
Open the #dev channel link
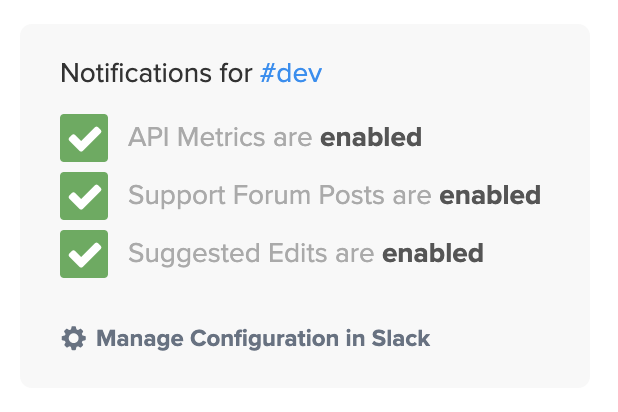[291, 74]
